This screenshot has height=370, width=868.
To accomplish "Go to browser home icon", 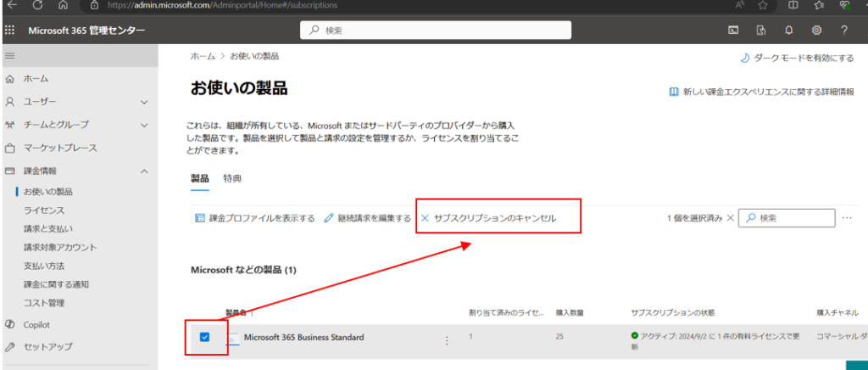I will (x=63, y=5).
